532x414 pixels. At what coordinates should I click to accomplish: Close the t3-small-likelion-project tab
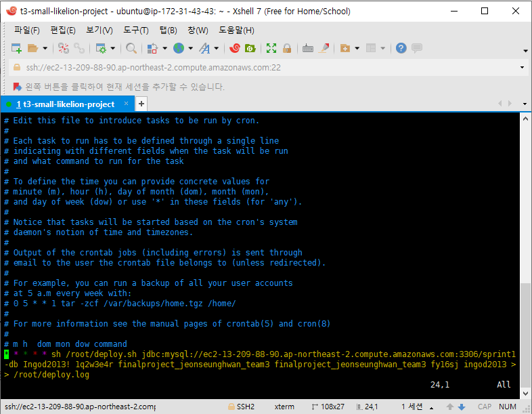[126, 104]
